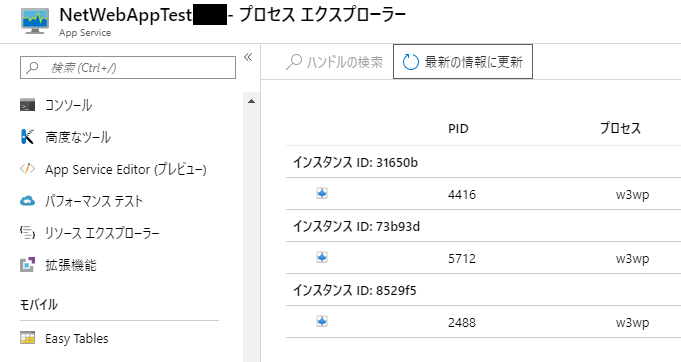Viewport: 681px width, 362px height.
Task: Click the パフォーマンス テスト cloud icon
Action: [27, 201]
